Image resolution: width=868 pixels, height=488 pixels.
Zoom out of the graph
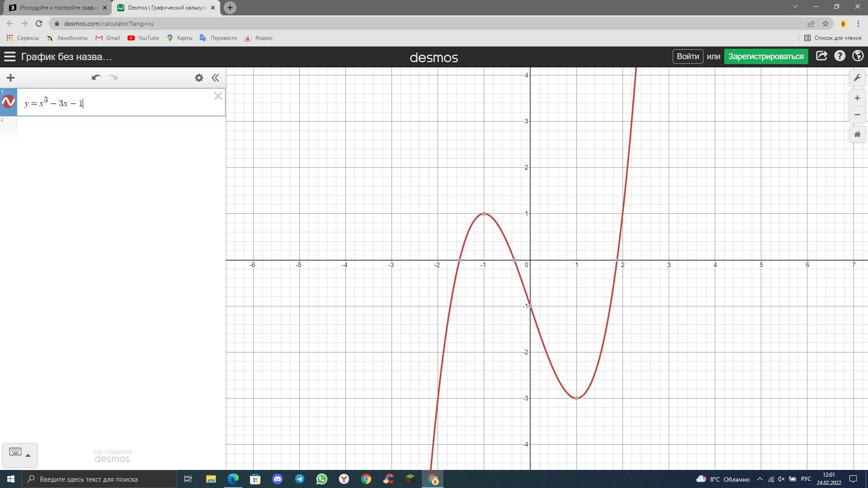857,115
